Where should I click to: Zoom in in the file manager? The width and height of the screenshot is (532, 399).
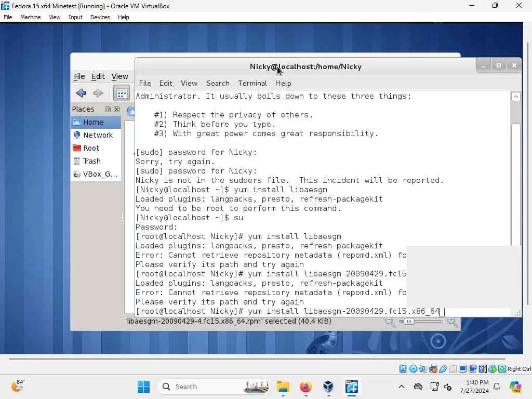[x=453, y=322]
